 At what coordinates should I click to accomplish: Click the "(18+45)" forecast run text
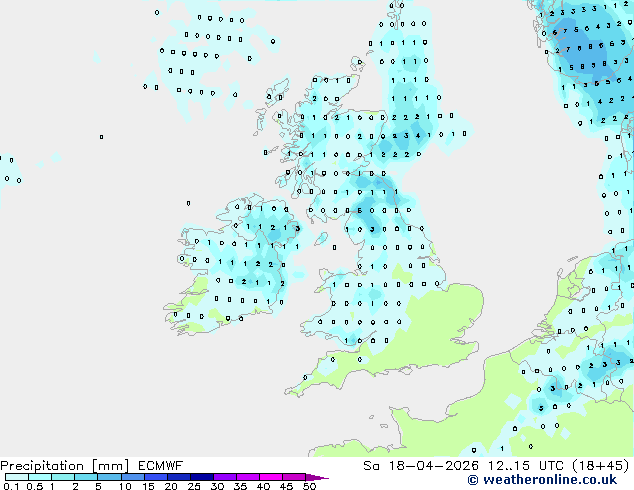(x=601, y=466)
